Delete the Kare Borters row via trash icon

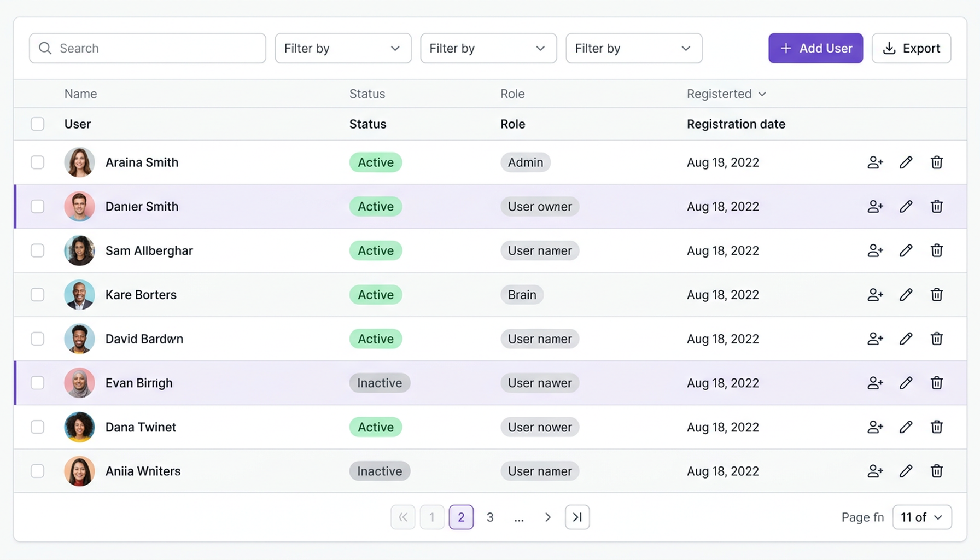tap(936, 295)
